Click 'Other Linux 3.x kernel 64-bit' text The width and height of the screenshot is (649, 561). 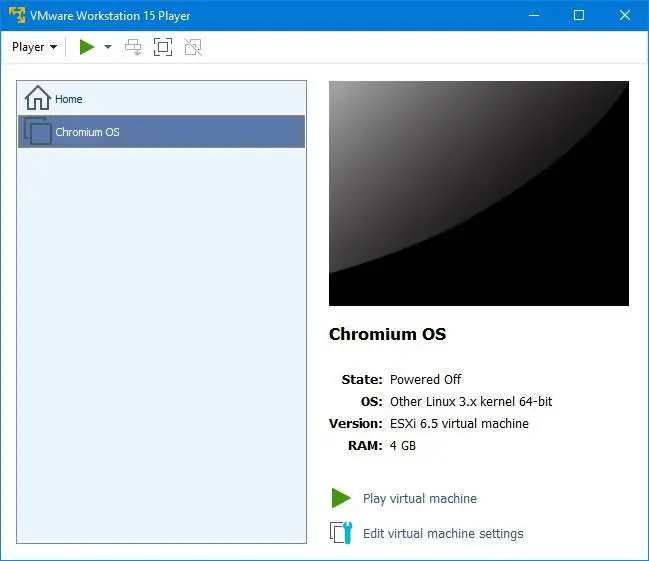pos(471,402)
